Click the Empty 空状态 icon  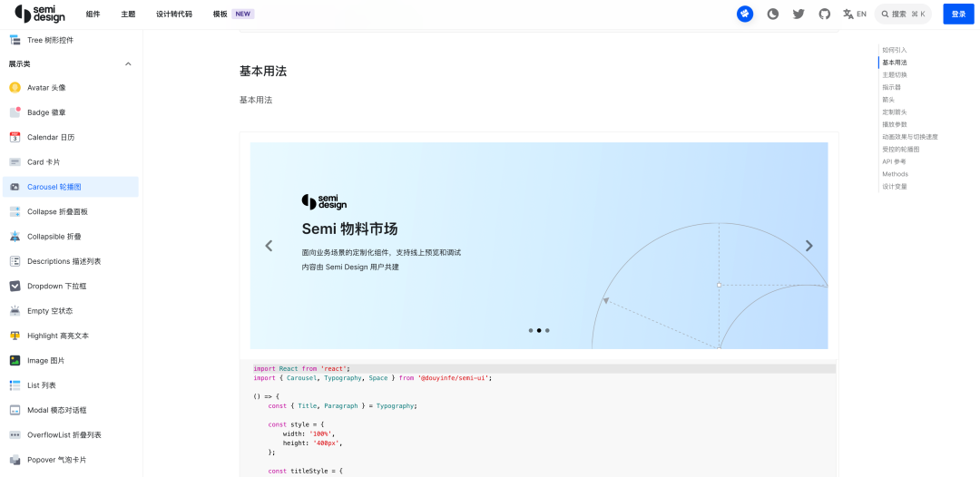click(x=15, y=310)
